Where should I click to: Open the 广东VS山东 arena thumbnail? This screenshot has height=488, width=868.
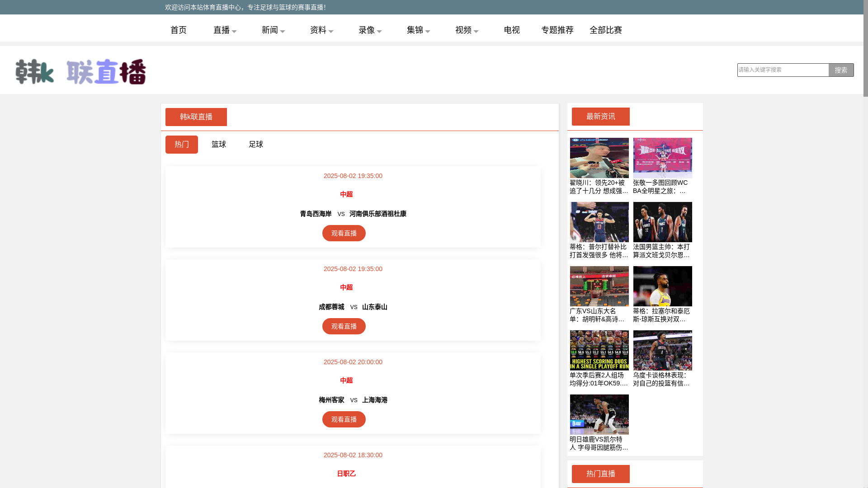click(x=599, y=286)
